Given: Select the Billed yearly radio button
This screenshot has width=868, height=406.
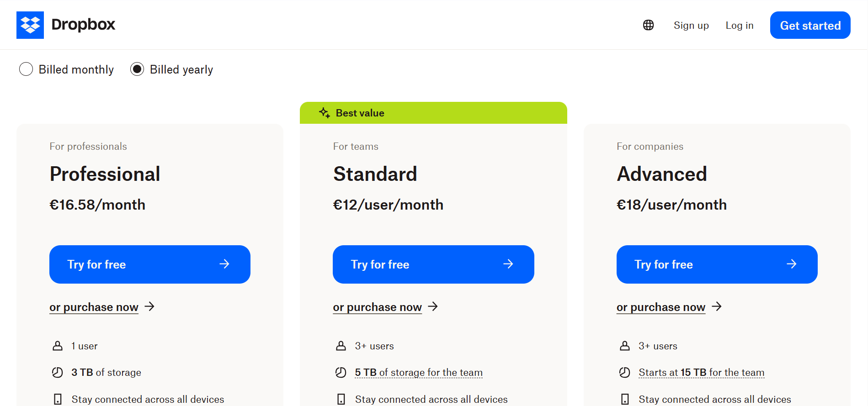Looking at the screenshot, I should (x=137, y=69).
